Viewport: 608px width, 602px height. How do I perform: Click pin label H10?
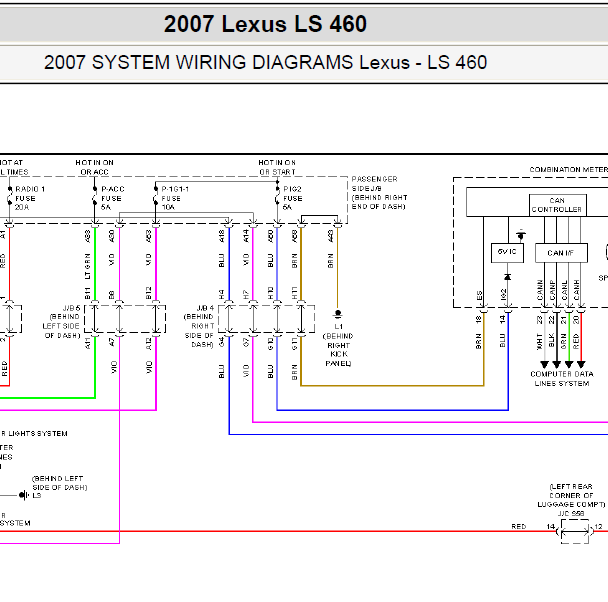point(270,293)
